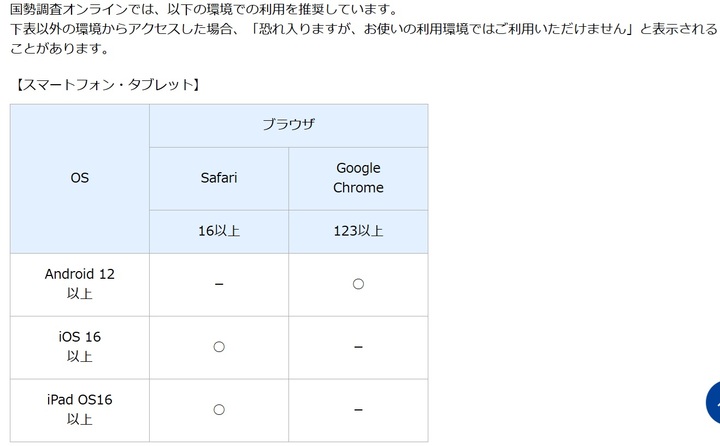
Task: Click the Android 12 以上 row label
Action: (x=80, y=284)
